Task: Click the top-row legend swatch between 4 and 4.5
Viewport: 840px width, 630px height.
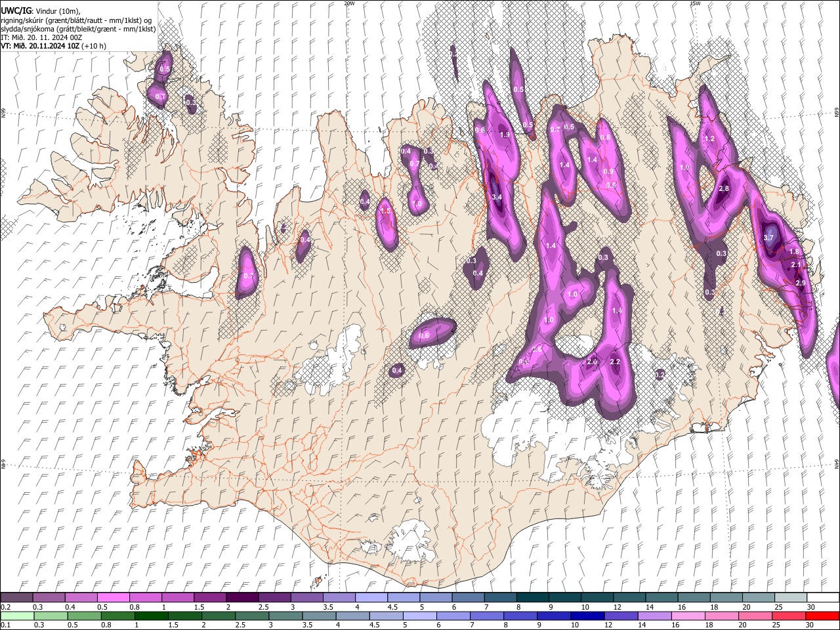Action: (371, 598)
